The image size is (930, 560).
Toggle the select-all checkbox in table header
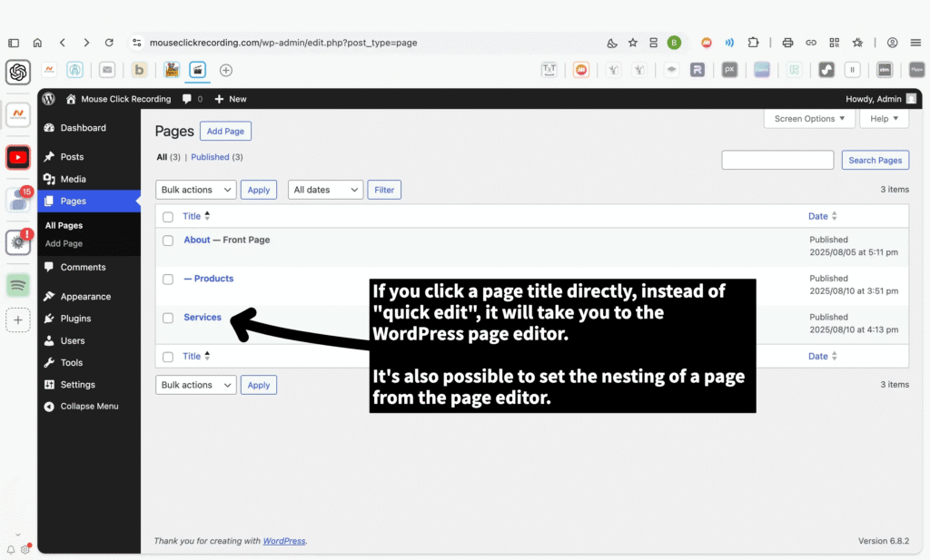click(x=168, y=217)
